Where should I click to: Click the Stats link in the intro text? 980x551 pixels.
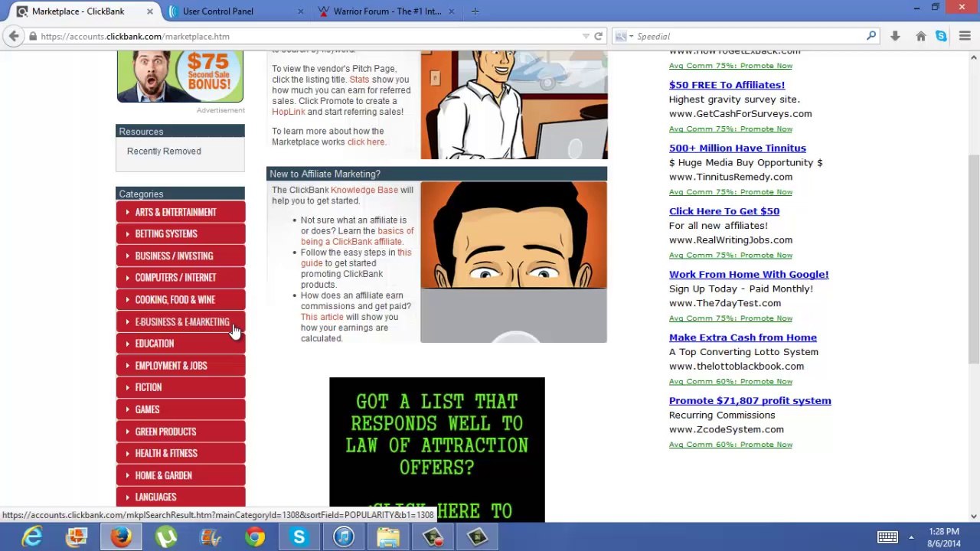coord(359,80)
